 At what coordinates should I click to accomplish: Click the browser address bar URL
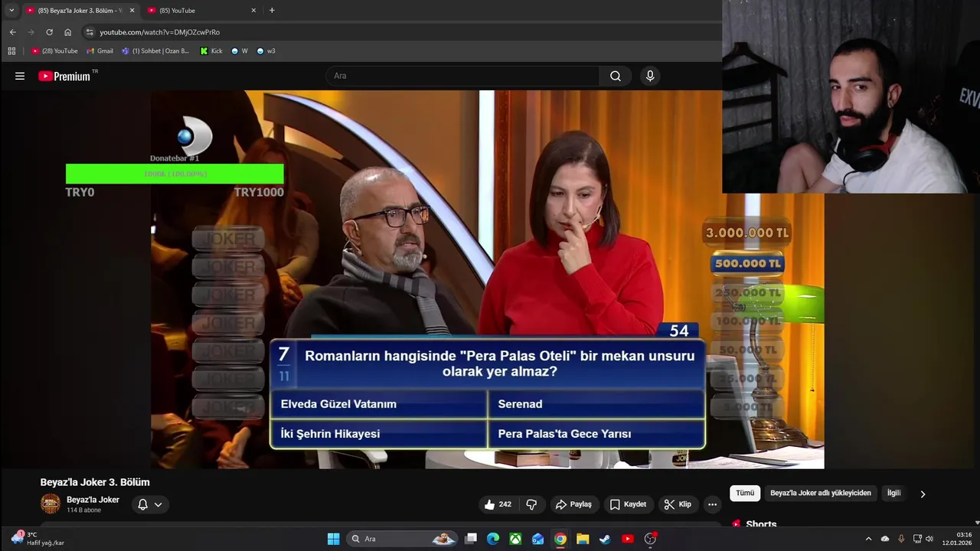[159, 32]
